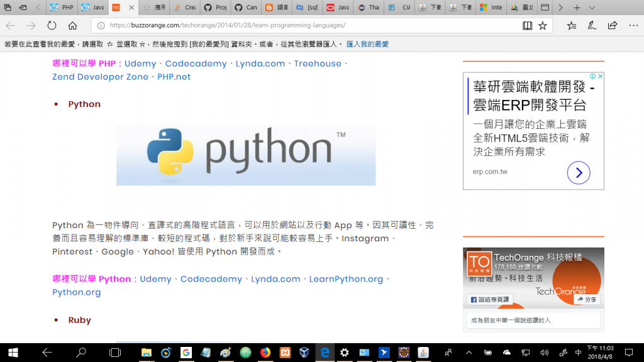Close the active TechOrange tab
The image size is (644, 362).
(131, 8)
